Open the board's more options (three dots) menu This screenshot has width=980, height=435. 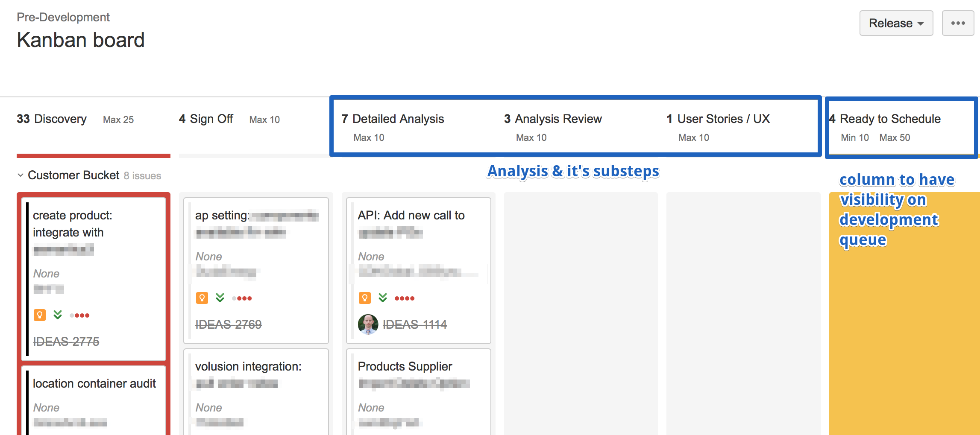pyautogui.click(x=958, y=23)
